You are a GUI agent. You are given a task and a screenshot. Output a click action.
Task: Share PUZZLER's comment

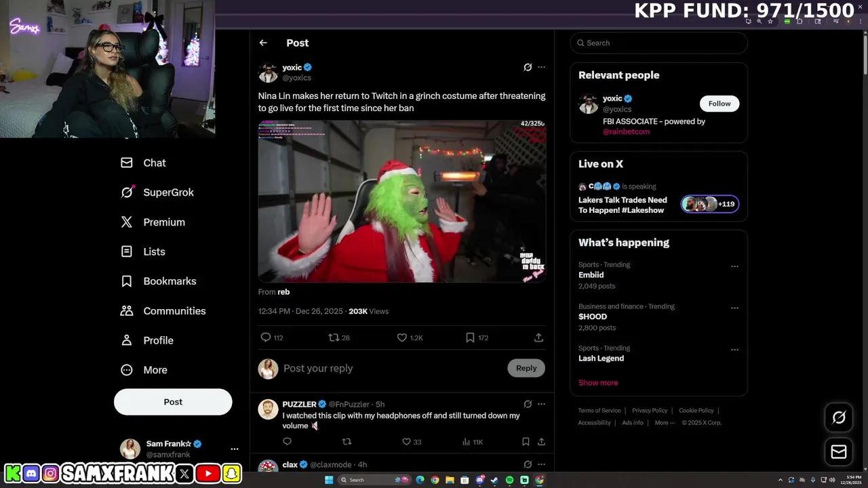[541, 442]
